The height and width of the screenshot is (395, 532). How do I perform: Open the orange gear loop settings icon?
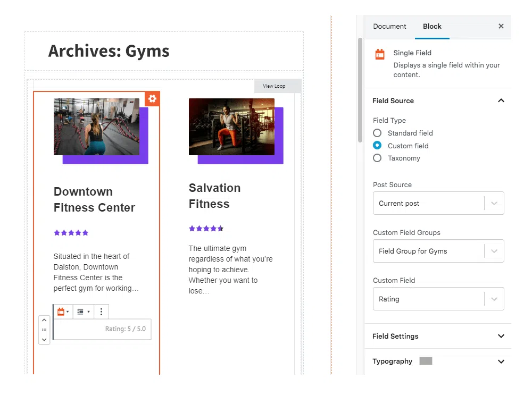click(x=152, y=99)
